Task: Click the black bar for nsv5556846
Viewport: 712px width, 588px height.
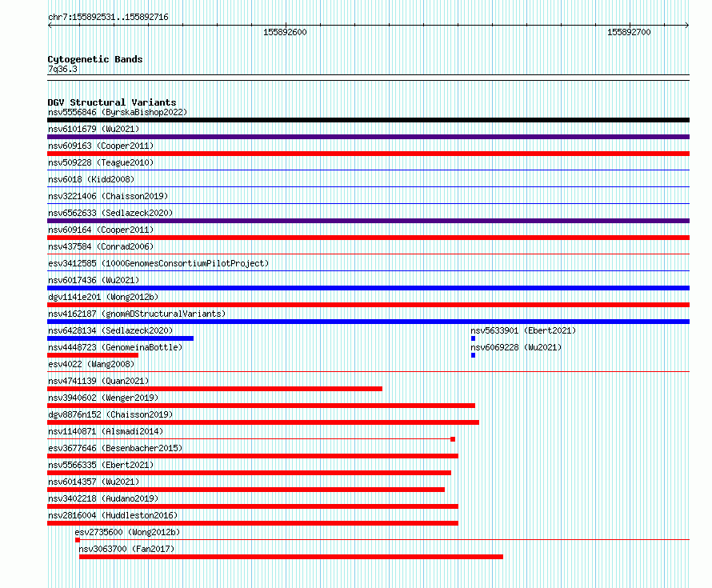Action: (x=368, y=120)
